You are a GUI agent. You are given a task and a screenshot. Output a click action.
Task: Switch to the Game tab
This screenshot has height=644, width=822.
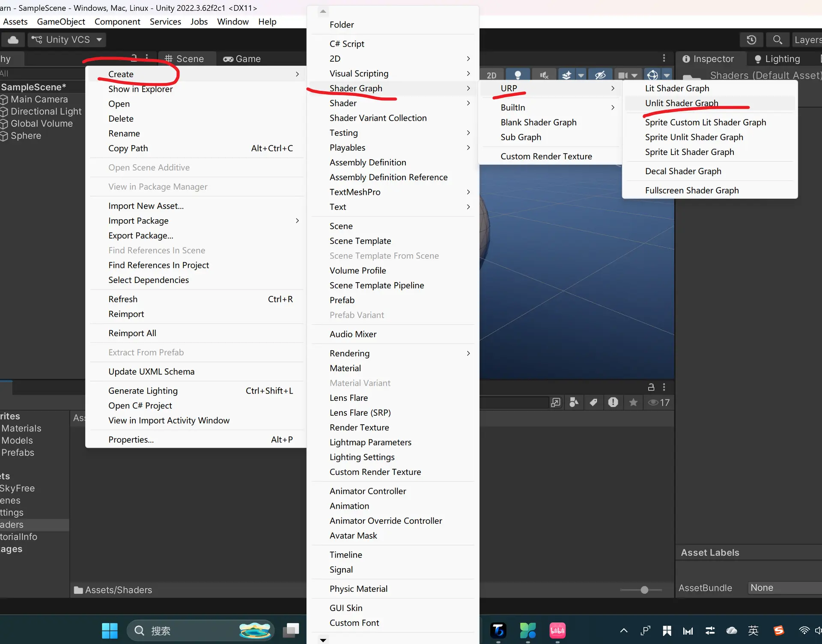point(241,59)
